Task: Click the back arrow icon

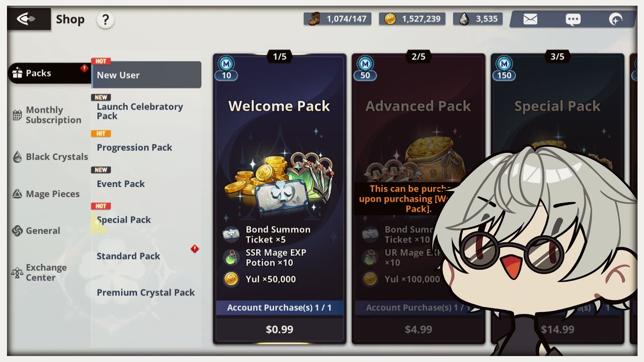Action: [x=27, y=19]
